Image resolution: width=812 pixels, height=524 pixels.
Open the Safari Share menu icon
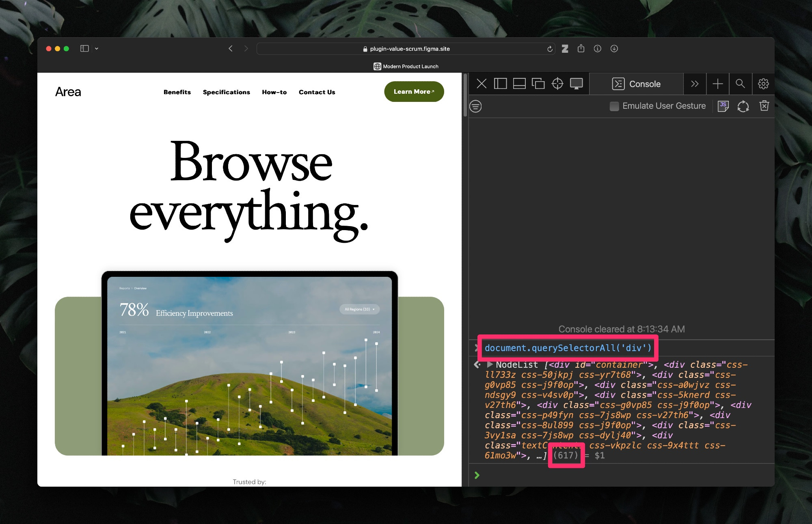581,48
